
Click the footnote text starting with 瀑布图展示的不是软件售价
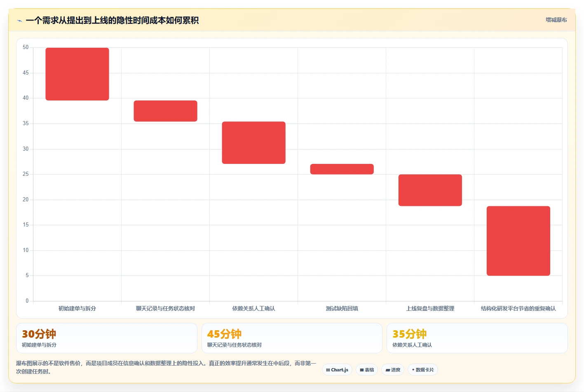[166, 367]
